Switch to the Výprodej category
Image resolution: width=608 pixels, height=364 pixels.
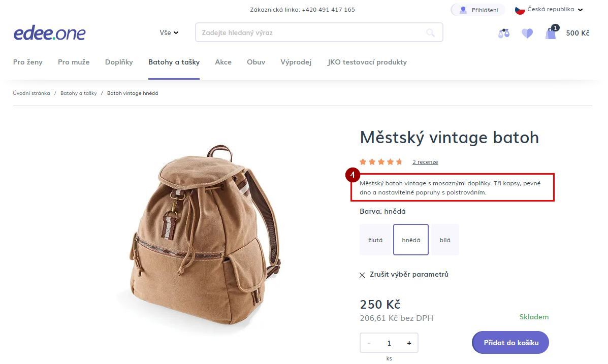click(296, 62)
